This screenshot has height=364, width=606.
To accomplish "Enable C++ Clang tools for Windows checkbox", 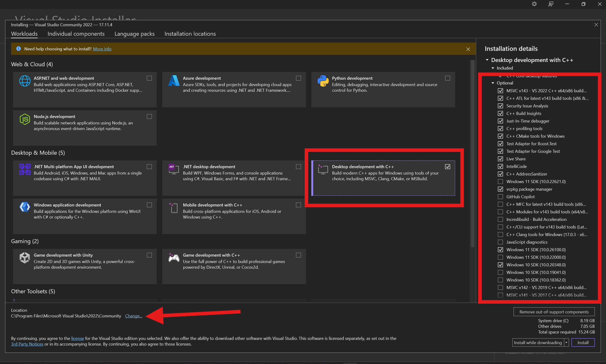I will click(500, 234).
